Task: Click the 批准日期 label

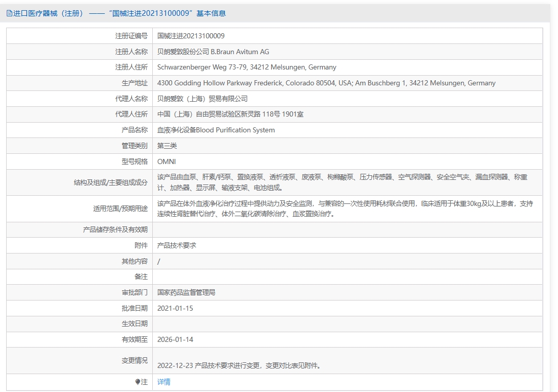Action: pos(134,308)
